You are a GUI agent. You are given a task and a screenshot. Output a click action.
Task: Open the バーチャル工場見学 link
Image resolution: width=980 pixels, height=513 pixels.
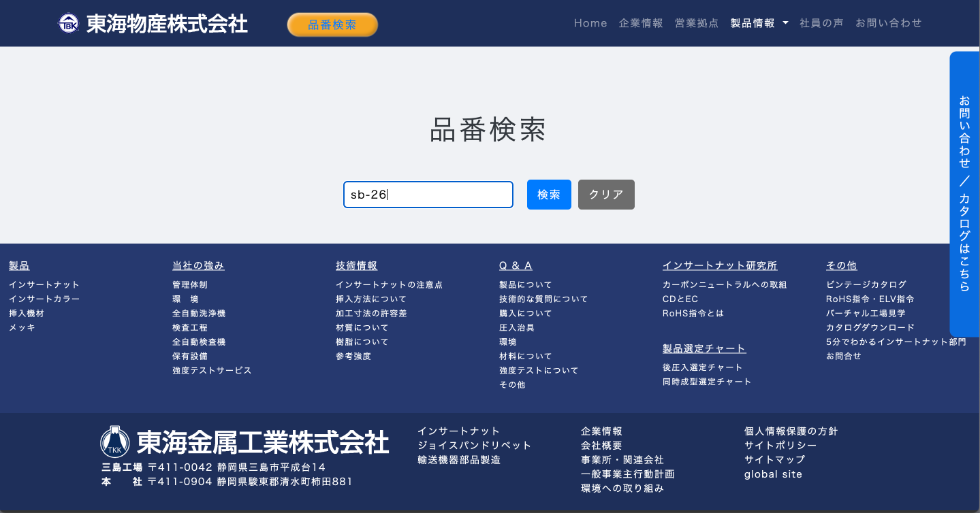click(866, 314)
